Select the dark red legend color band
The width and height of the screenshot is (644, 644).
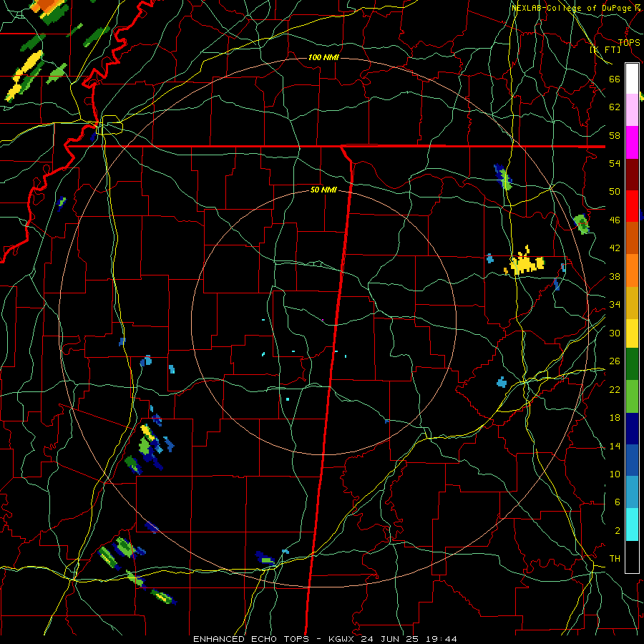pyautogui.click(x=632, y=174)
